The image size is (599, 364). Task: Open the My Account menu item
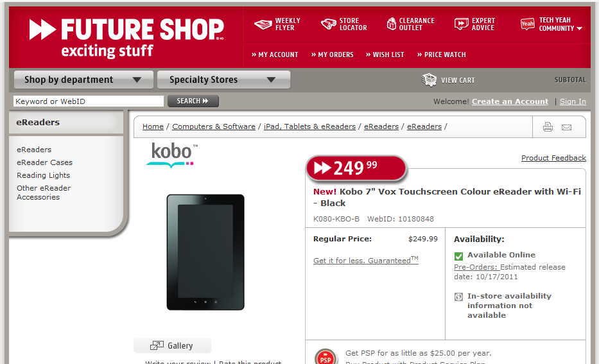click(x=275, y=55)
